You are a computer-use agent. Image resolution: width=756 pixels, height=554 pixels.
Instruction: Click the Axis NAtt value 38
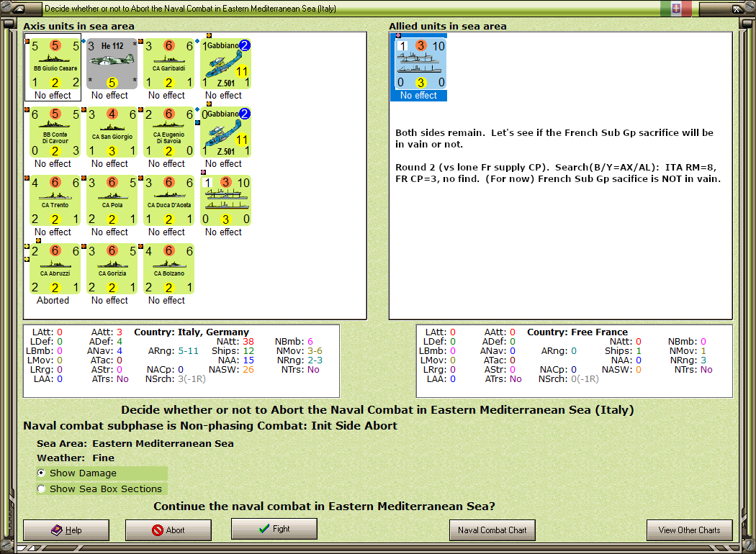(x=248, y=342)
